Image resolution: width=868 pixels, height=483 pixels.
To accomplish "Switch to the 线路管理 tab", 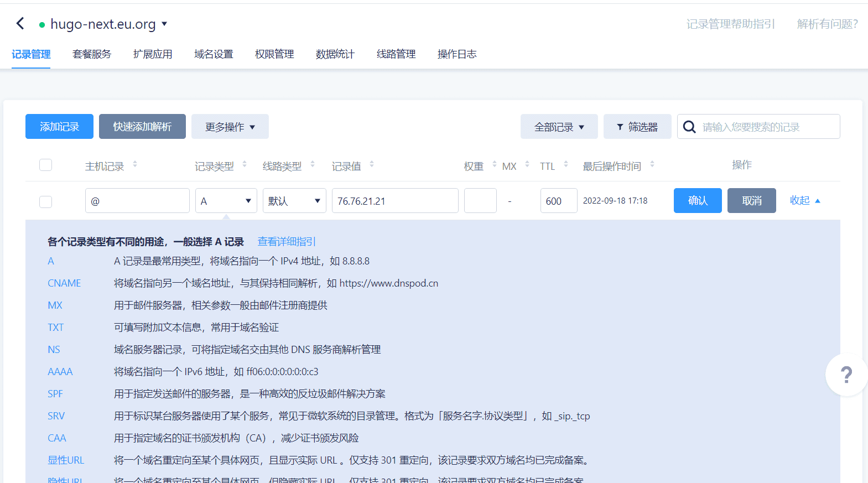I will tap(396, 54).
